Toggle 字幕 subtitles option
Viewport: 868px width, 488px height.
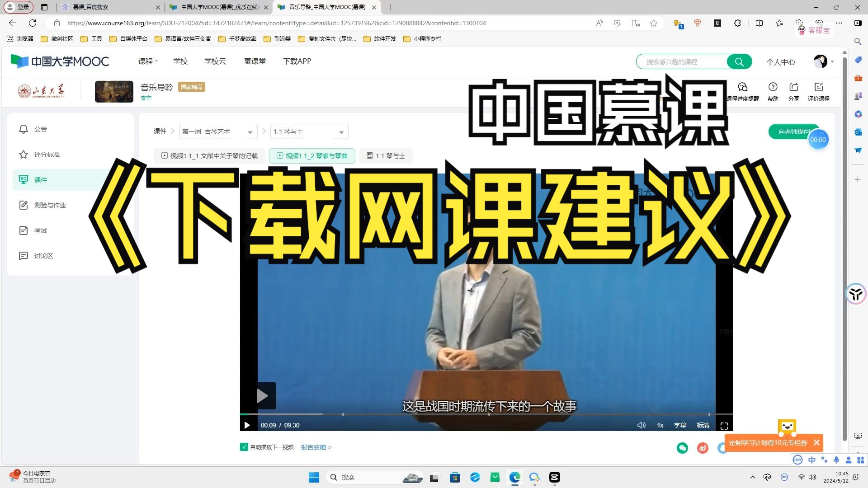(x=680, y=425)
